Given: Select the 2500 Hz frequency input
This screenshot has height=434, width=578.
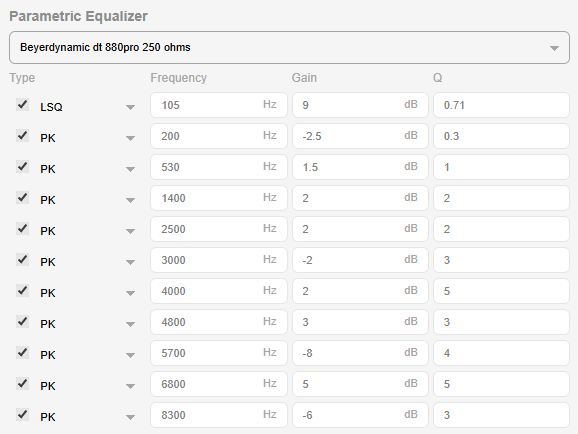Looking at the screenshot, I should 219,229.
